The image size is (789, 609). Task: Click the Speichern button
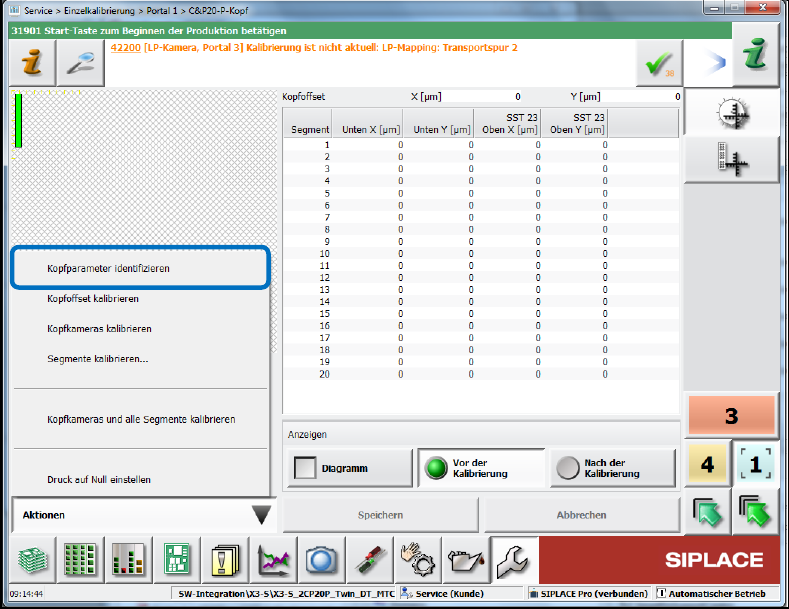point(380,515)
